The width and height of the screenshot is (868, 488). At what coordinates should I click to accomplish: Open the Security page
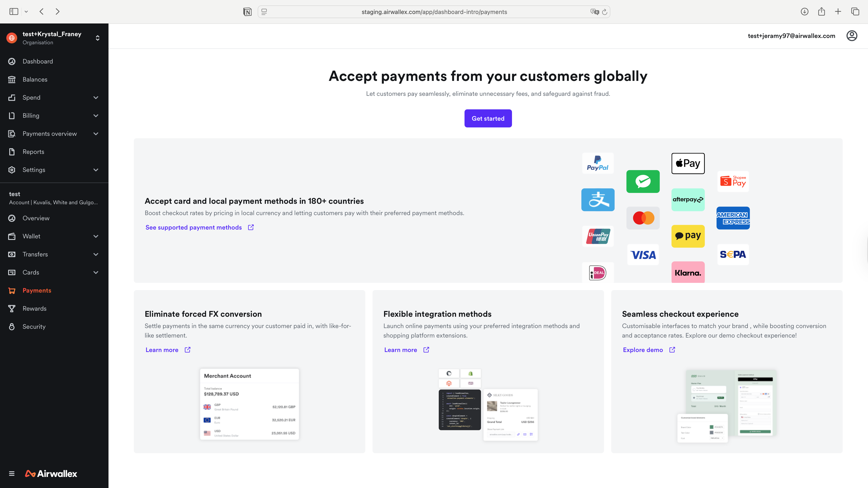coord(34,327)
